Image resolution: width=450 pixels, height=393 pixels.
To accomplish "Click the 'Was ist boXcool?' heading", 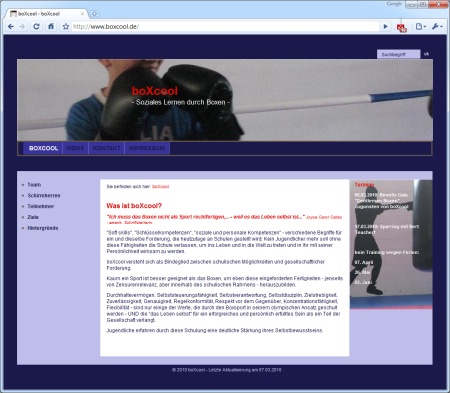I will click(x=134, y=206).
